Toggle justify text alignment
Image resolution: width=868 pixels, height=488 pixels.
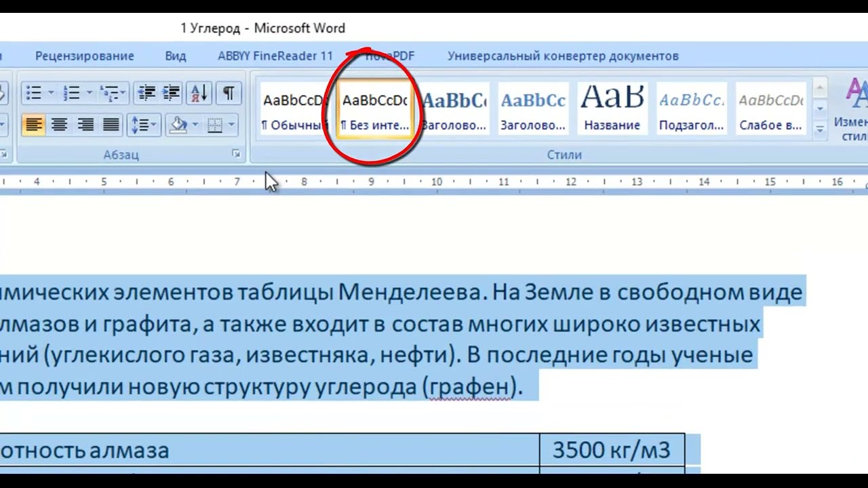[111, 125]
